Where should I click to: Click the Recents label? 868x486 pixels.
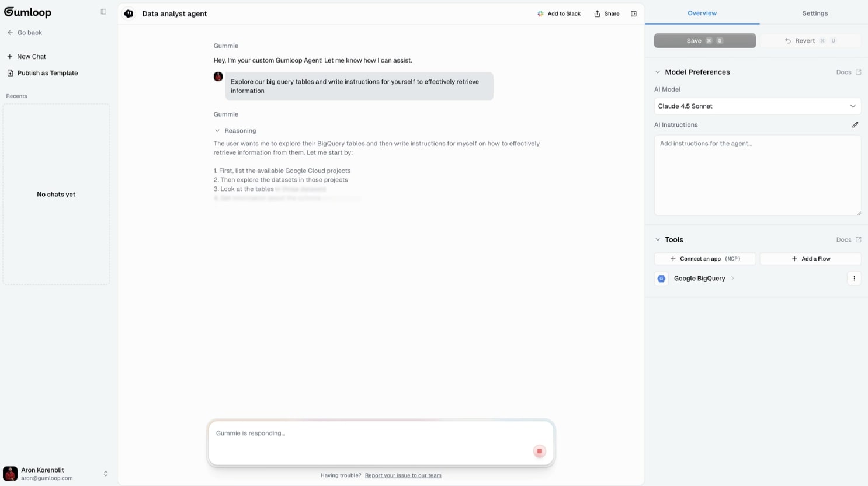(16, 96)
